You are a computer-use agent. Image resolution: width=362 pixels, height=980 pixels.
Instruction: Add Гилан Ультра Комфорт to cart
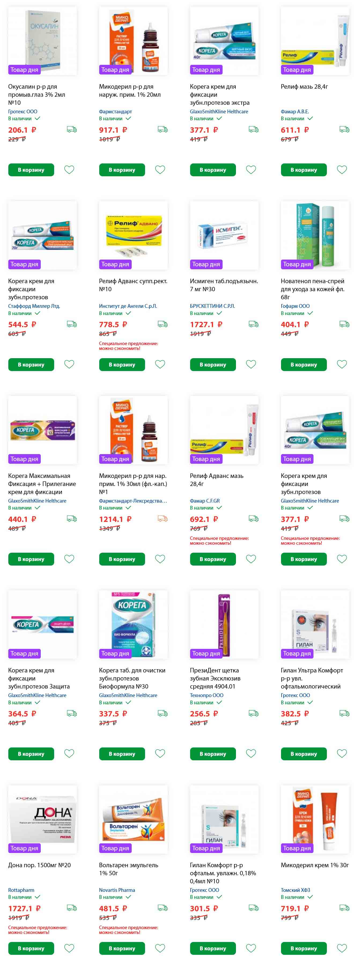[304, 754]
